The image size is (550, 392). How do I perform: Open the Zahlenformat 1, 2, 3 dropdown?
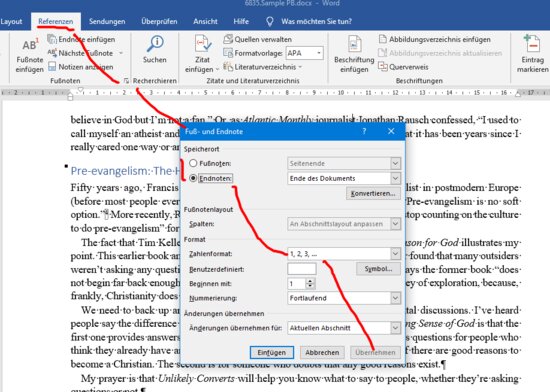(395, 254)
